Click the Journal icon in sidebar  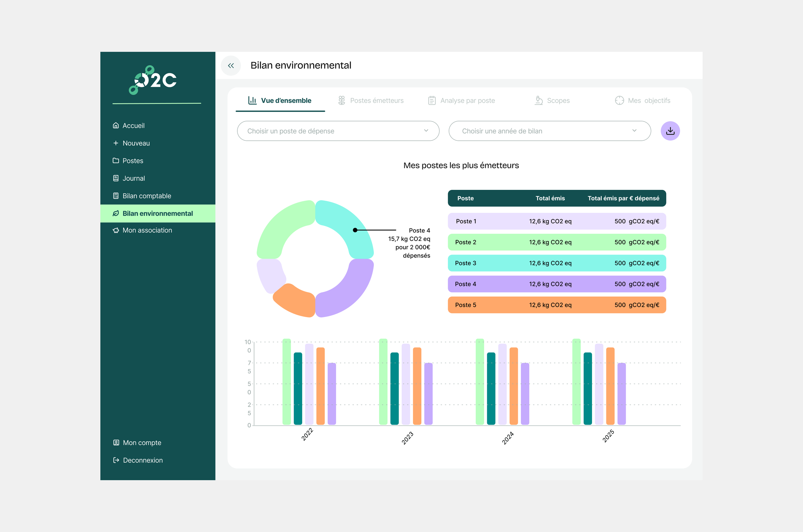[116, 178]
